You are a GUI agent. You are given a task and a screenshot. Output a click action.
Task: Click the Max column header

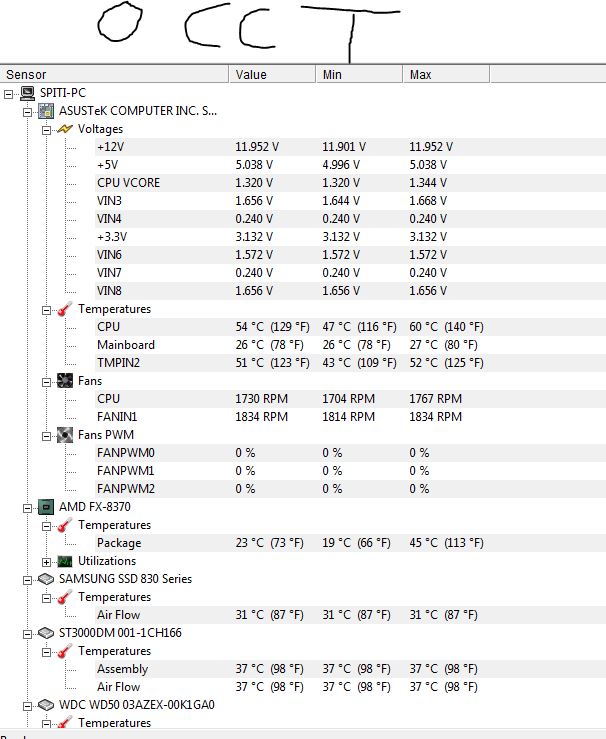click(x=446, y=74)
